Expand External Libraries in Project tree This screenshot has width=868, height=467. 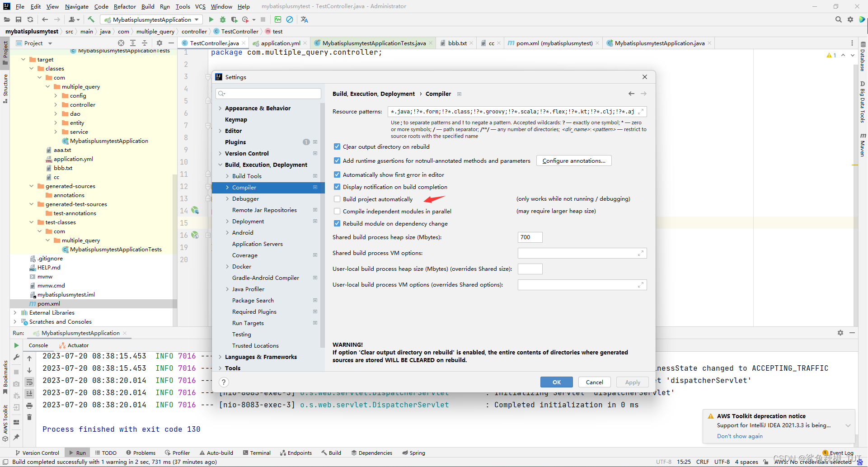click(x=15, y=312)
